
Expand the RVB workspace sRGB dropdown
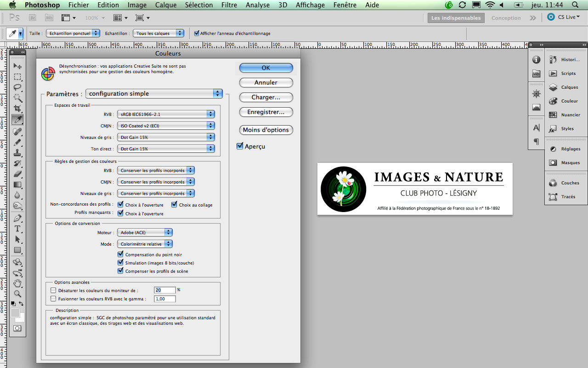coord(166,114)
